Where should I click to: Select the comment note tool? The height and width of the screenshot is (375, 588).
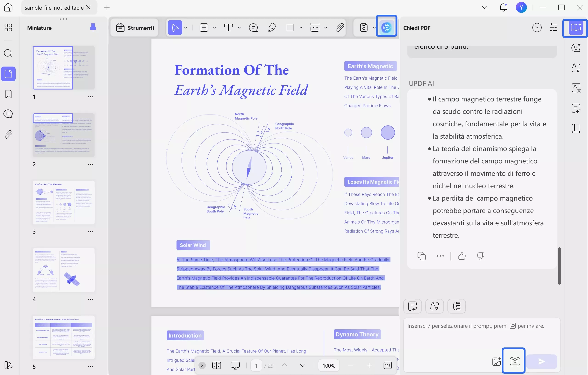click(253, 28)
